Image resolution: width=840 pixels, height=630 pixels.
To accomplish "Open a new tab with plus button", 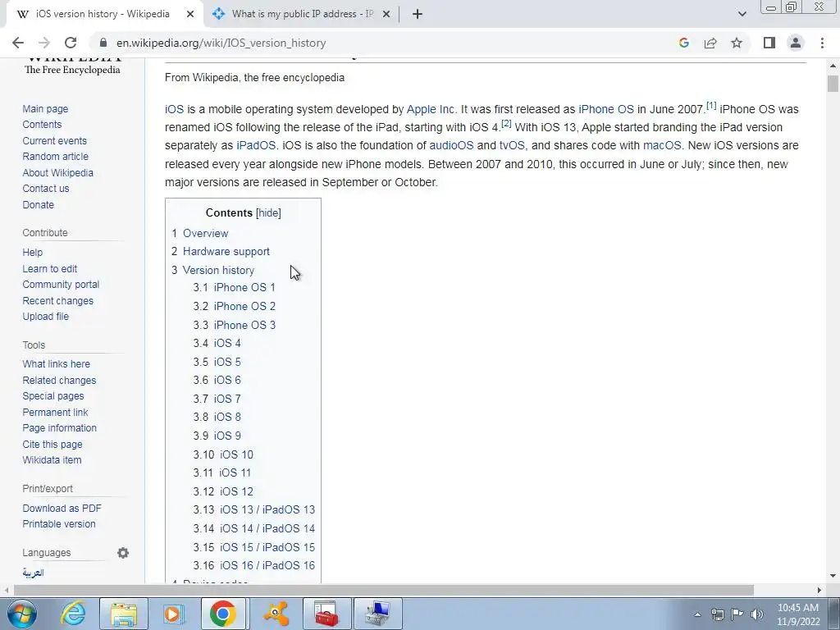I will pos(418,15).
